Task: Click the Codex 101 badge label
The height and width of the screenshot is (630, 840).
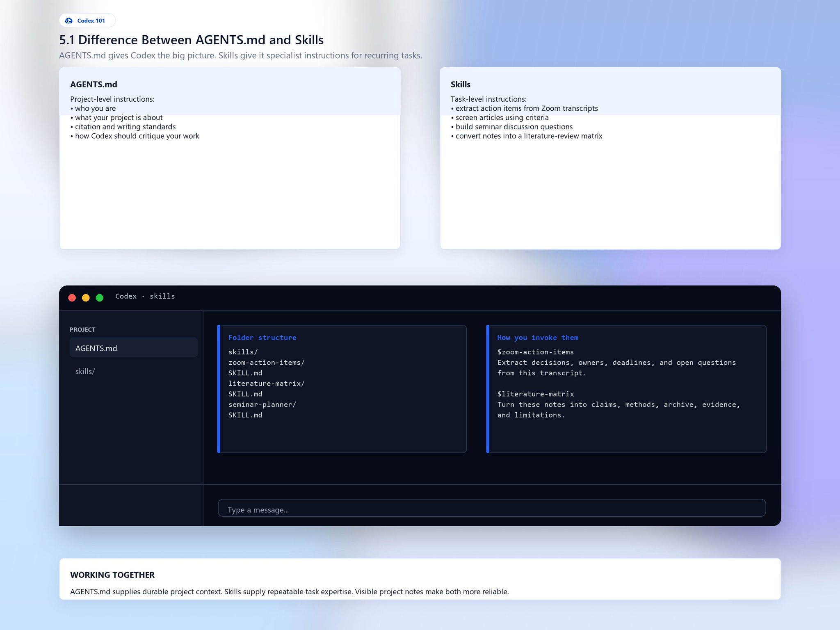Action: [x=91, y=21]
